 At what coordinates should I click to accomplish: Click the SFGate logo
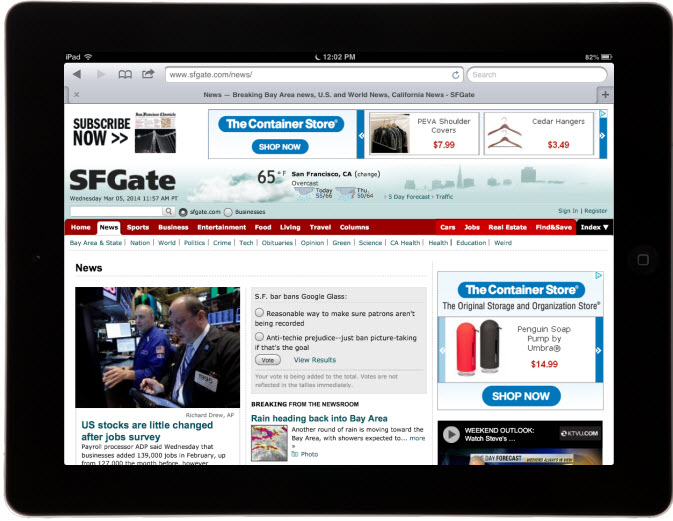[x=123, y=180]
